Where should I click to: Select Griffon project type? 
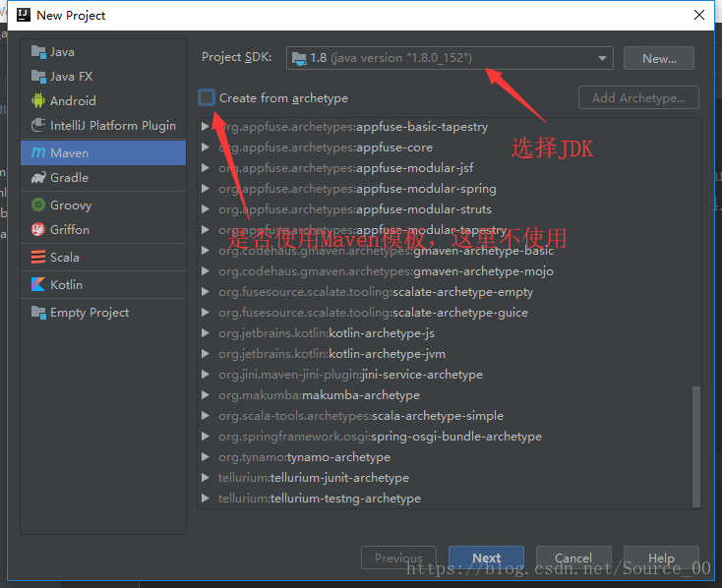coord(103,229)
